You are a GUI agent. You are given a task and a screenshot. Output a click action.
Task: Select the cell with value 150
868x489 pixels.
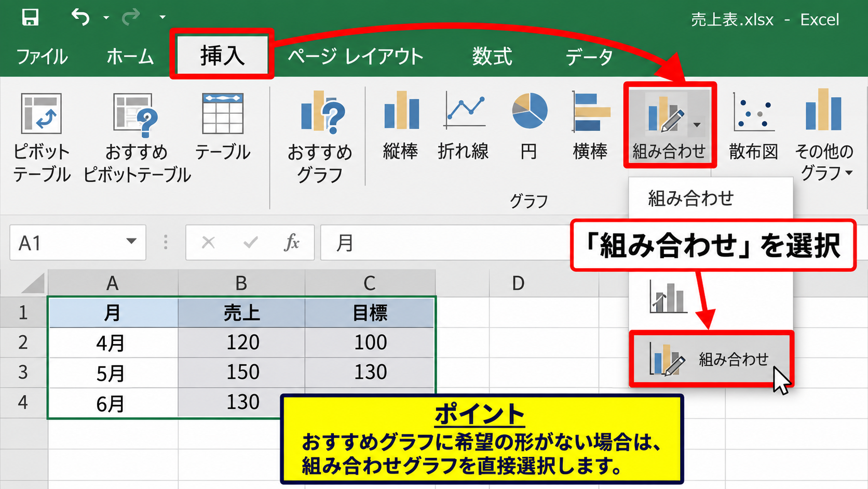[x=241, y=373]
